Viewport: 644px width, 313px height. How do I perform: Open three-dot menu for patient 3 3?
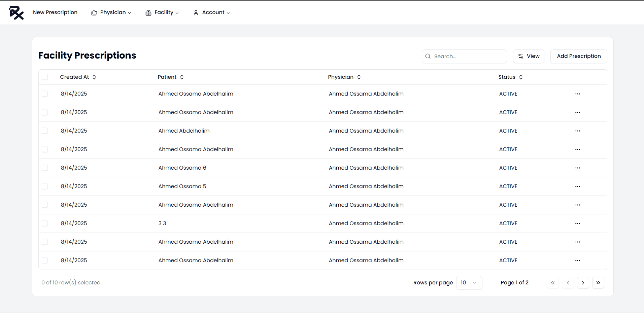577,223
